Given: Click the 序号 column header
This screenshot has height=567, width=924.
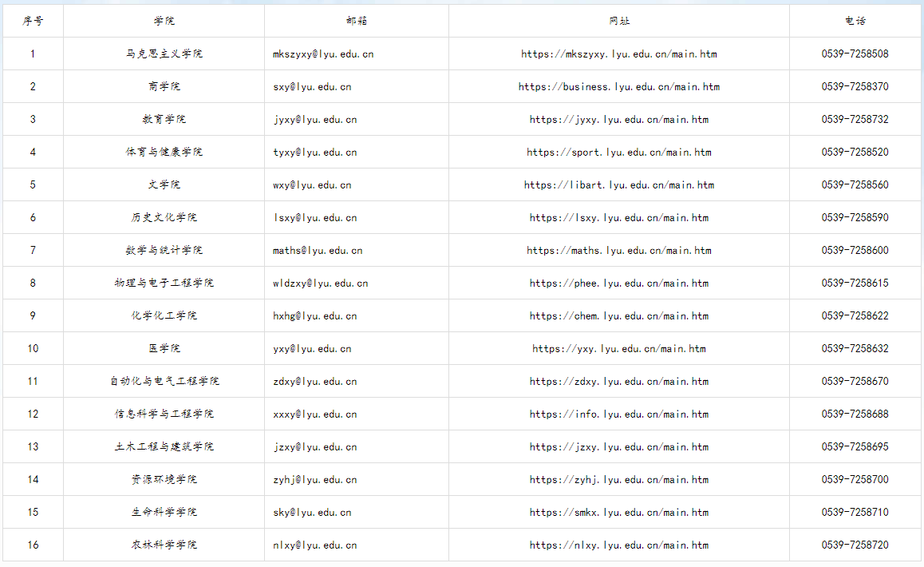Looking at the screenshot, I should click(x=33, y=22).
